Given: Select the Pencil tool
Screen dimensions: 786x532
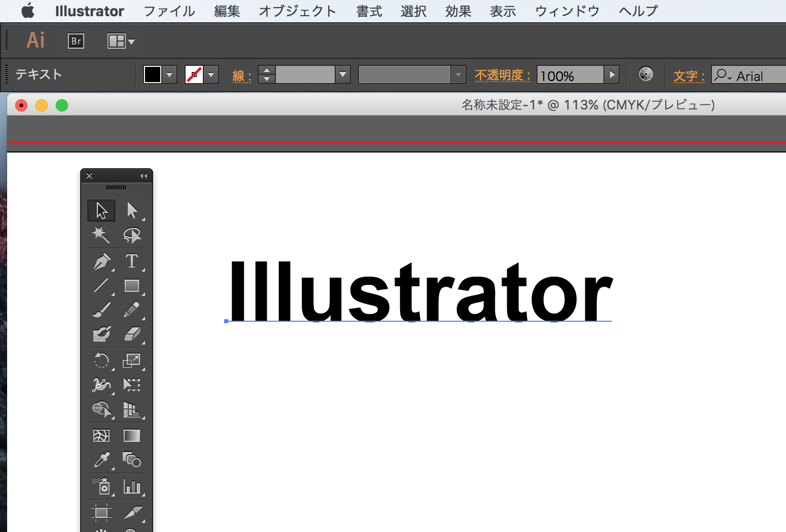Looking at the screenshot, I should [132, 310].
